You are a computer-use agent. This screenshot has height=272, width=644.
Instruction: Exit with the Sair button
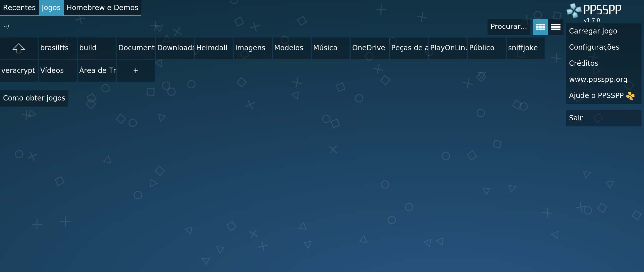point(603,118)
